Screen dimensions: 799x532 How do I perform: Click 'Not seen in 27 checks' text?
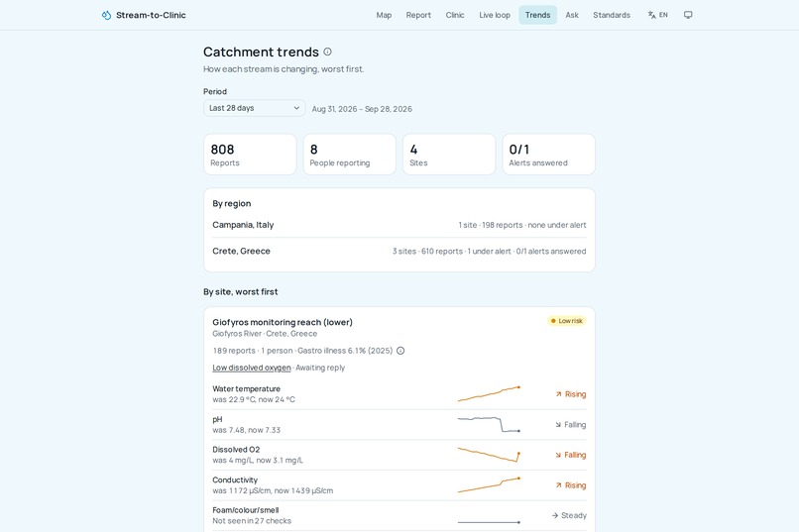tap(252, 521)
